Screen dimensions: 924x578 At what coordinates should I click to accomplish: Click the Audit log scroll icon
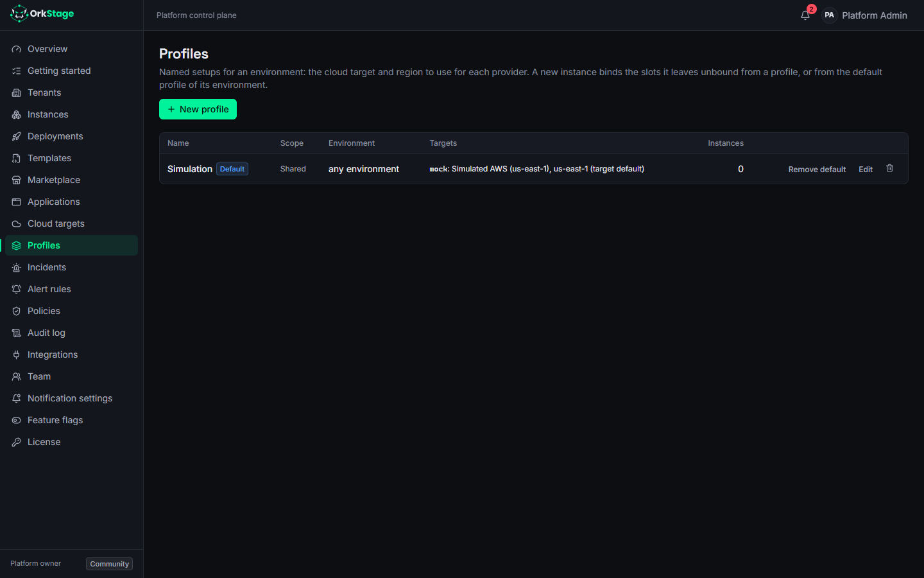pyautogui.click(x=17, y=333)
